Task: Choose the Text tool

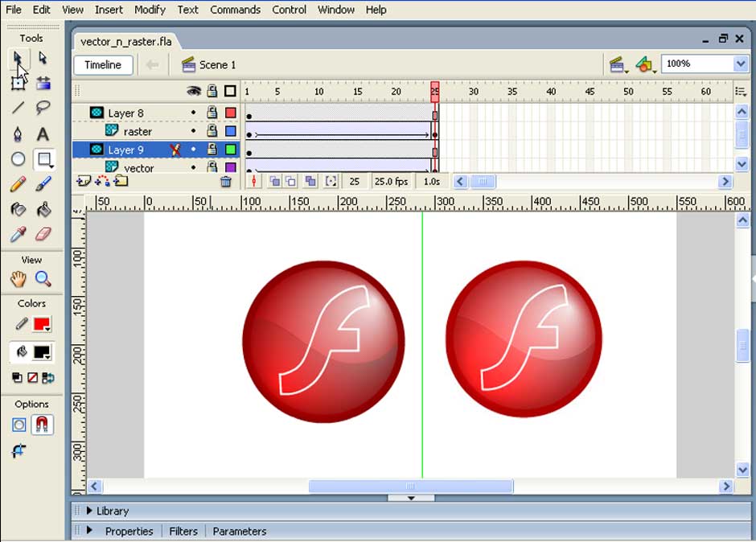Action: pyautogui.click(x=43, y=133)
